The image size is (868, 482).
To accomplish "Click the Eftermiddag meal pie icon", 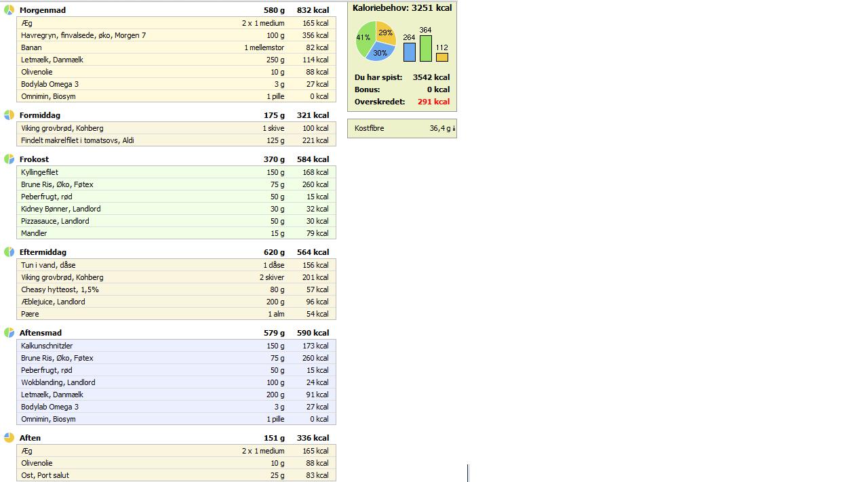I will tap(9, 252).
